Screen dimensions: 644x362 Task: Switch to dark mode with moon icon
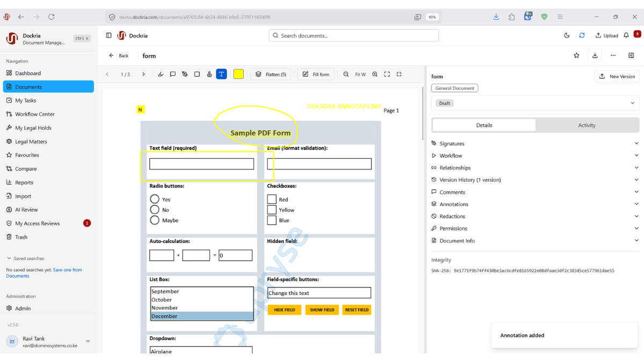[567, 35]
